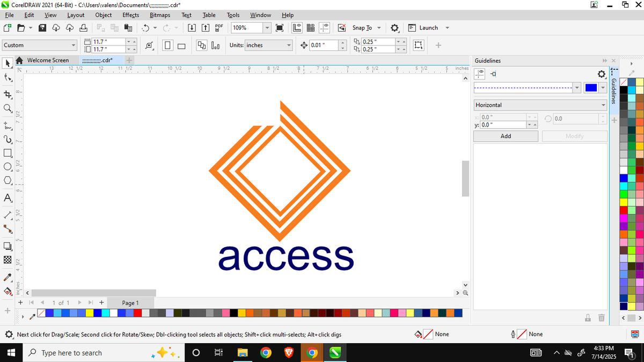Select Portrait page orientation
Viewport: 644px width, 362px height.
tap(168, 45)
